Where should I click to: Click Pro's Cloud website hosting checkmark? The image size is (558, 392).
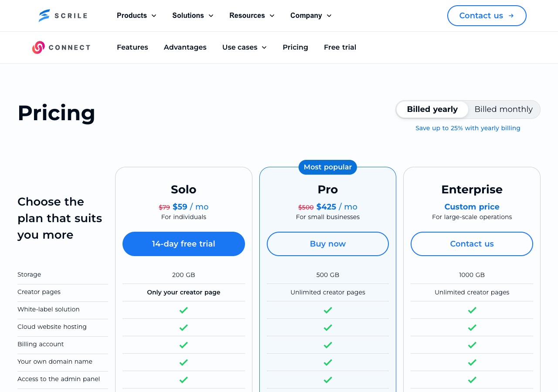pos(328,328)
